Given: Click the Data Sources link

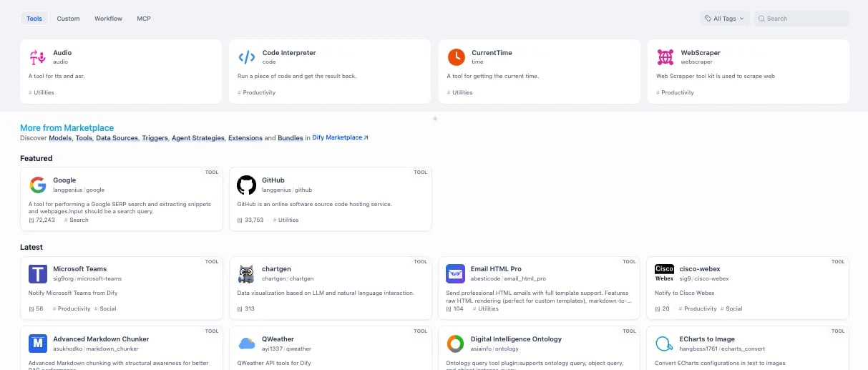Looking at the screenshot, I should [117, 138].
